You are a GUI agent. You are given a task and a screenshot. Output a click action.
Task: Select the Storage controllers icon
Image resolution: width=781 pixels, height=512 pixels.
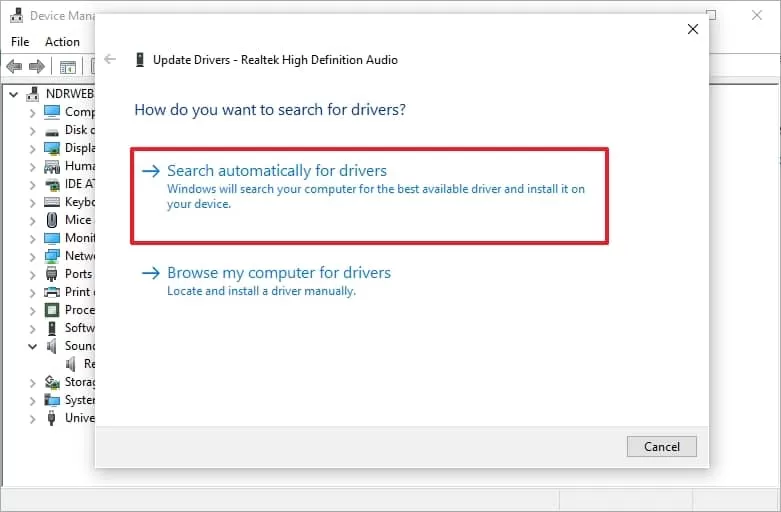(x=52, y=382)
